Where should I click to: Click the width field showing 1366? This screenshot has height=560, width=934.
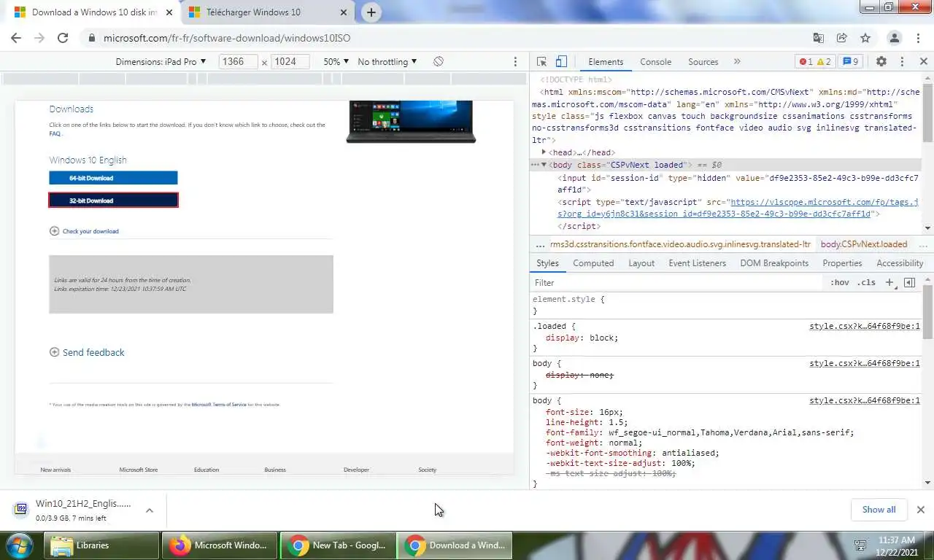point(237,62)
